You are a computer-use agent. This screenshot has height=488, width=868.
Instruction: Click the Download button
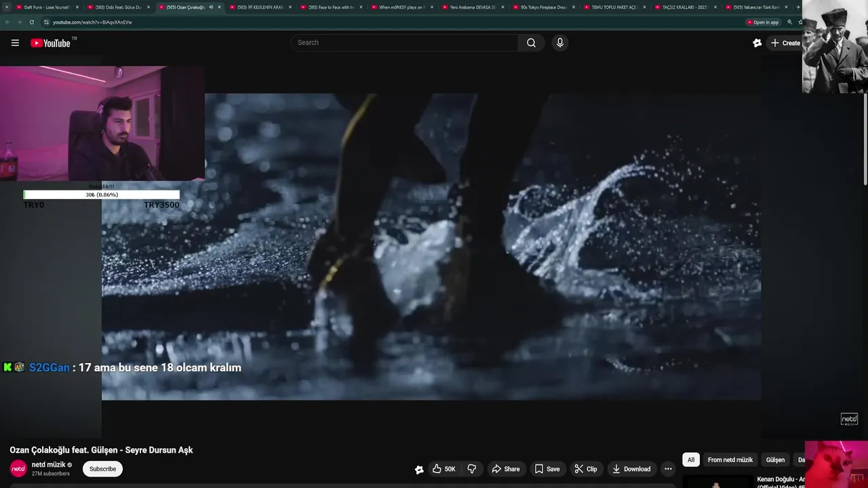[631, 469]
